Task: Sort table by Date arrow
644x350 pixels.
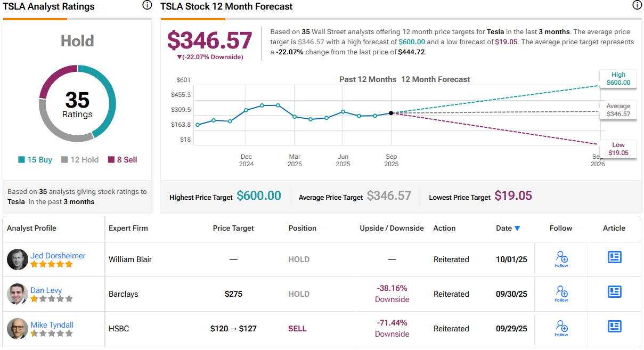Action: click(x=517, y=229)
